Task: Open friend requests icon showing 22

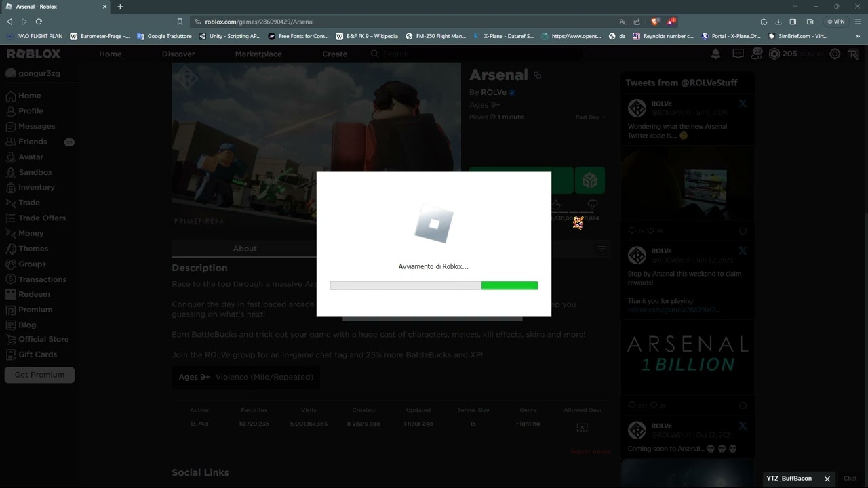Action: click(757, 54)
